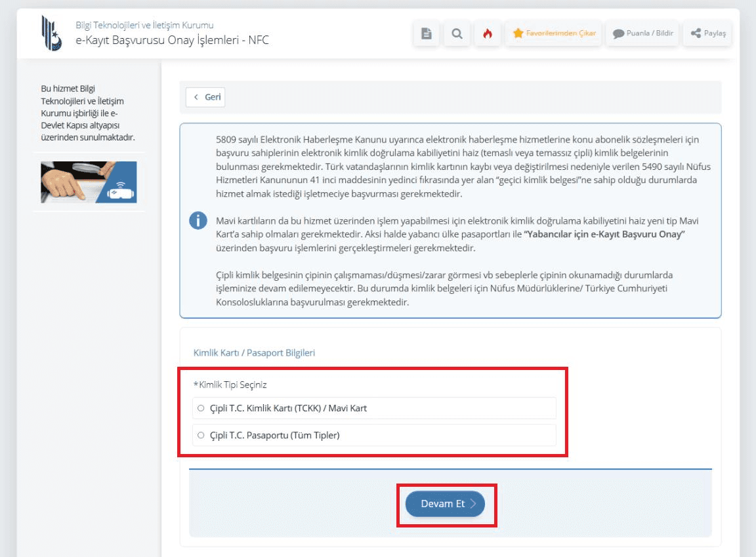Open Favorilerimden Çıkar option
This screenshot has width=756, height=557.
[553, 33]
